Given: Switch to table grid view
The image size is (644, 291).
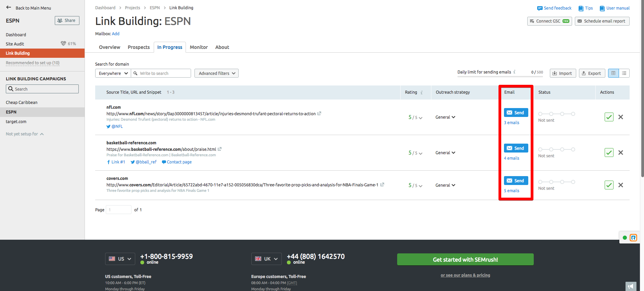Looking at the screenshot, I should click(613, 73).
